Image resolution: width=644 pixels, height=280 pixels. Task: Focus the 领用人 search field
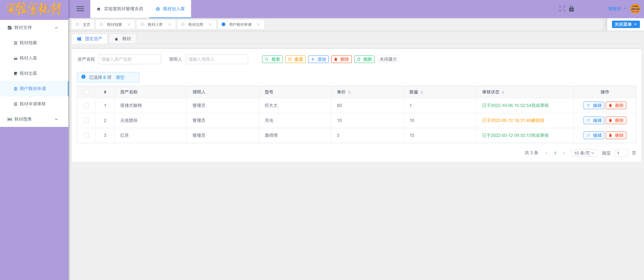tap(217, 59)
